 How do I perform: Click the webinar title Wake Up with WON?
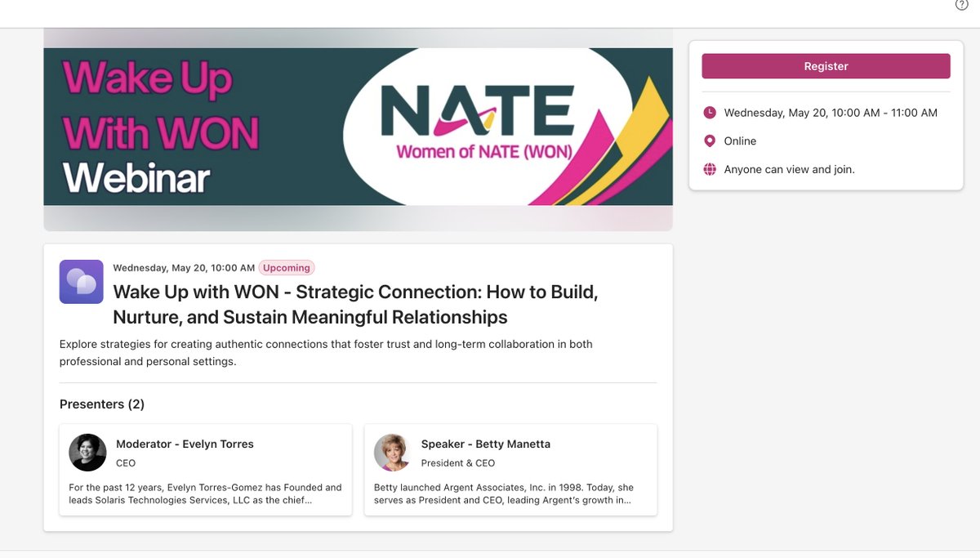355,305
